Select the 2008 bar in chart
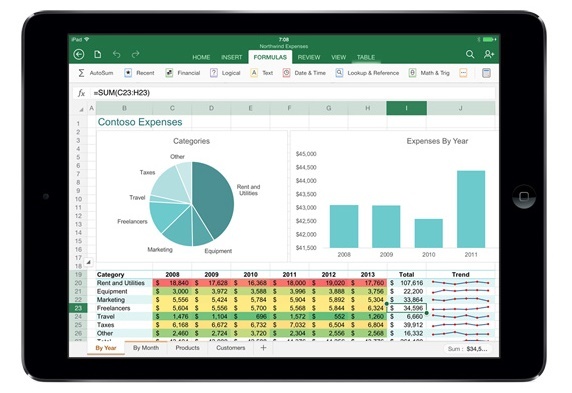 click(x=344, y=226)
